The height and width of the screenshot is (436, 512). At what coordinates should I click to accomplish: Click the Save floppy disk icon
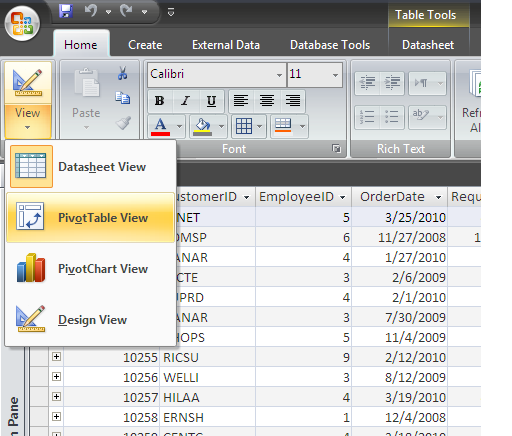(66, 12)
